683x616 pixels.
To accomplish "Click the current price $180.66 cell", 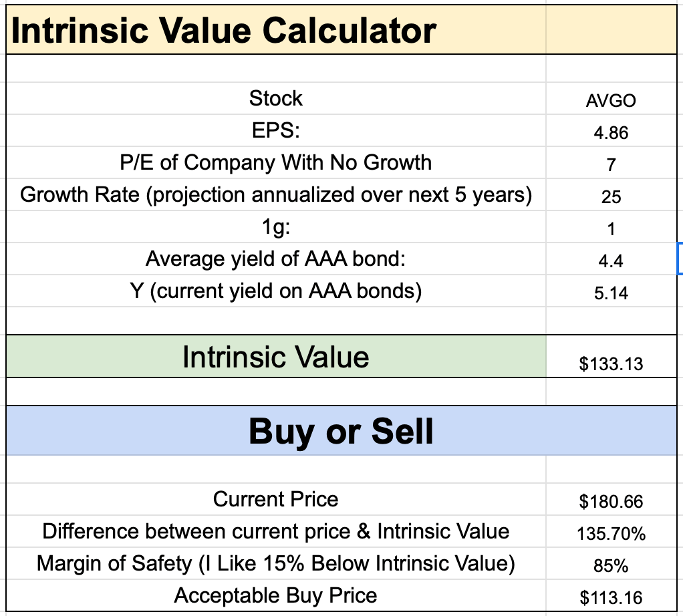I will (x=611, y=501).
